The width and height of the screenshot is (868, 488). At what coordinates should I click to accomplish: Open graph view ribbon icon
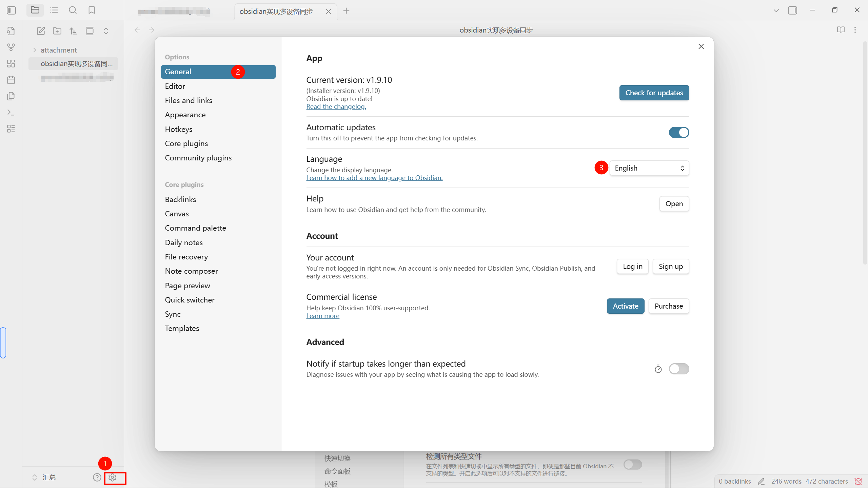(x=11, y=47)
